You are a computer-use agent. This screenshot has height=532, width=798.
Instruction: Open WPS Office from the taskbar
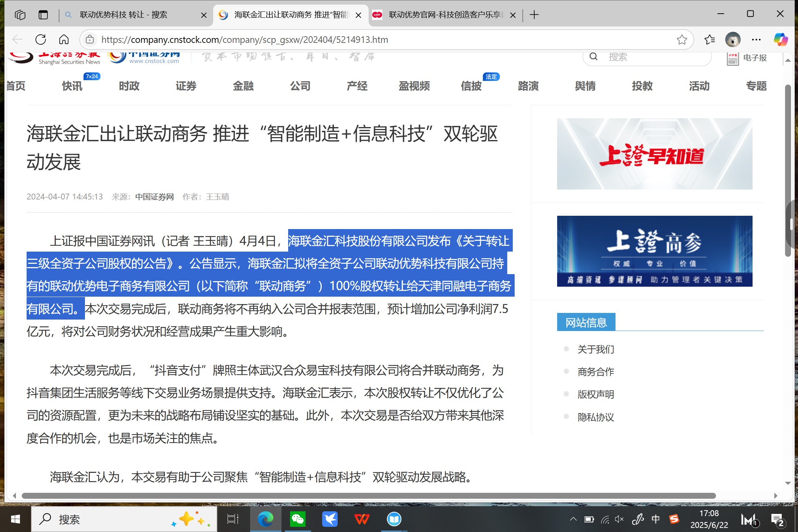point(362,519)
